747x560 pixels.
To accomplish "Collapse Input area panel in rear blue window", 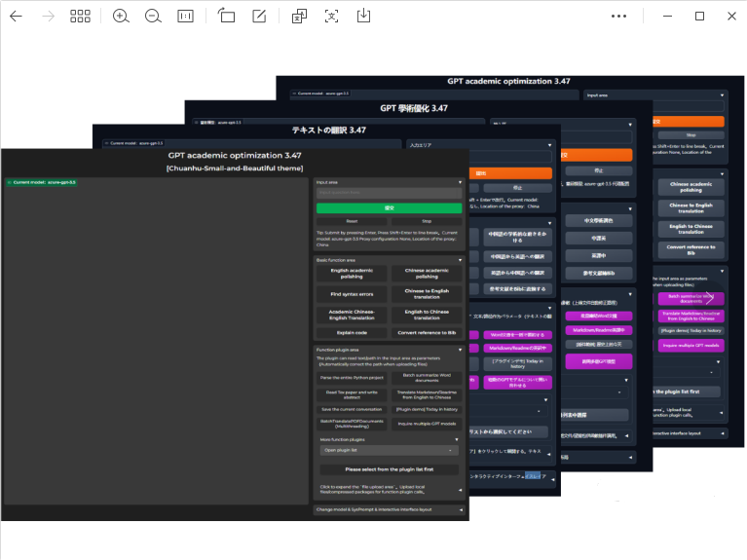I will click(723, 95).
